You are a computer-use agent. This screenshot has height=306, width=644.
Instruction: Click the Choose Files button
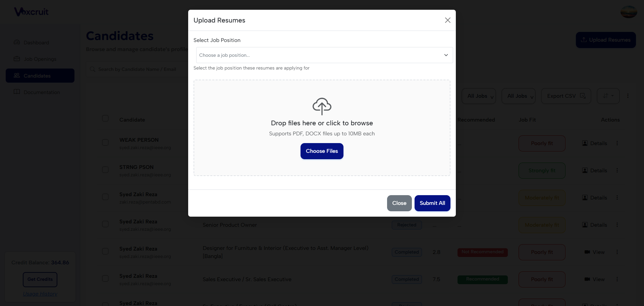[x=322, y=151]
